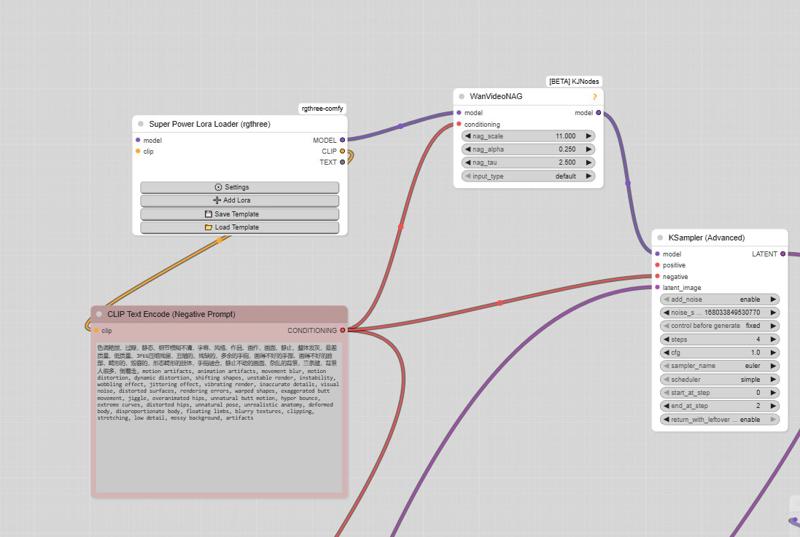This screenshot has width=800, height=537.
Task: Click the positive input port on KSampler
Action: coord(657,265)
